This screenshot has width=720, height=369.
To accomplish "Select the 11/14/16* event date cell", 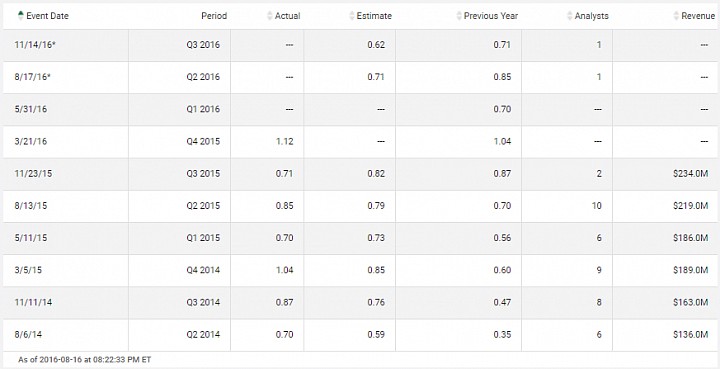I will click(66, 45).
